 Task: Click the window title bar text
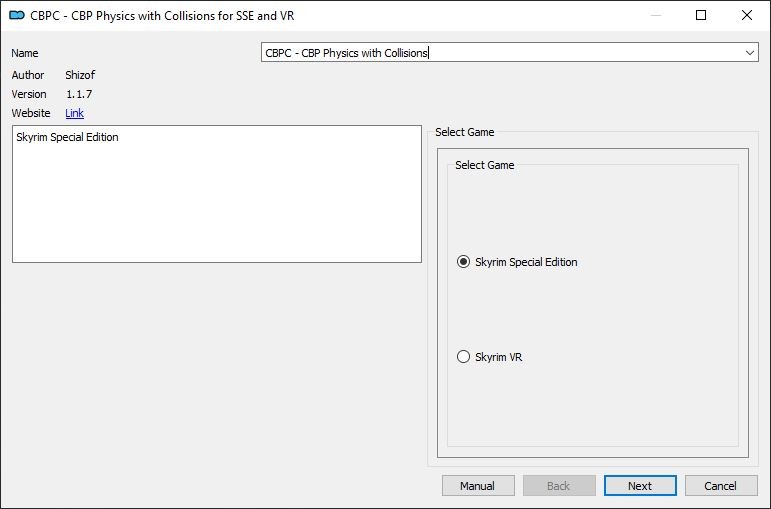tap(162, 16)
